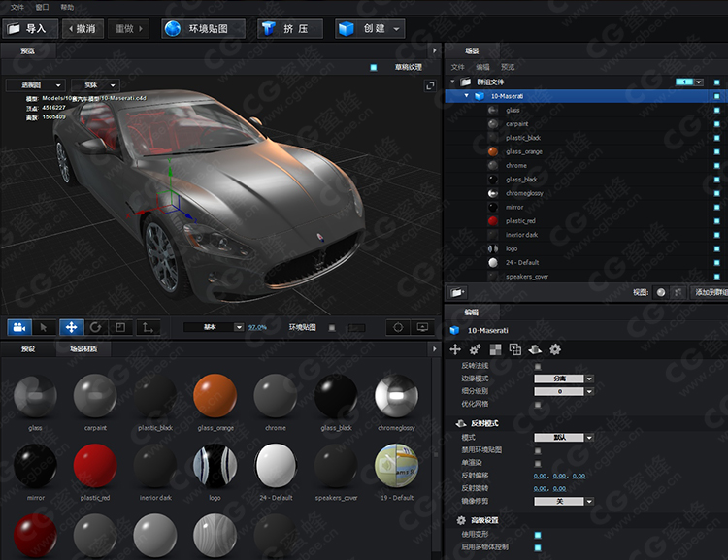
Task: Toggle the 启用多物体控制 checkbox
Action: pos(538,547)
